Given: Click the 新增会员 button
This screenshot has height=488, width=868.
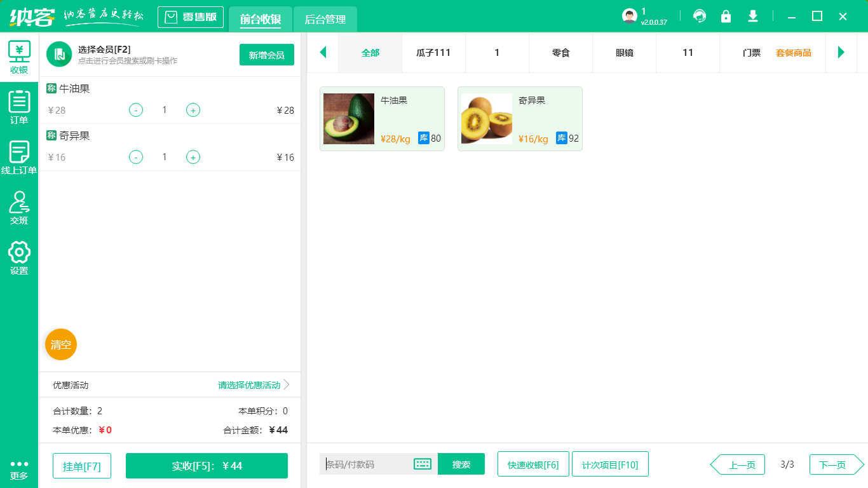Looking at the screenshot, I should click(266, 55).
